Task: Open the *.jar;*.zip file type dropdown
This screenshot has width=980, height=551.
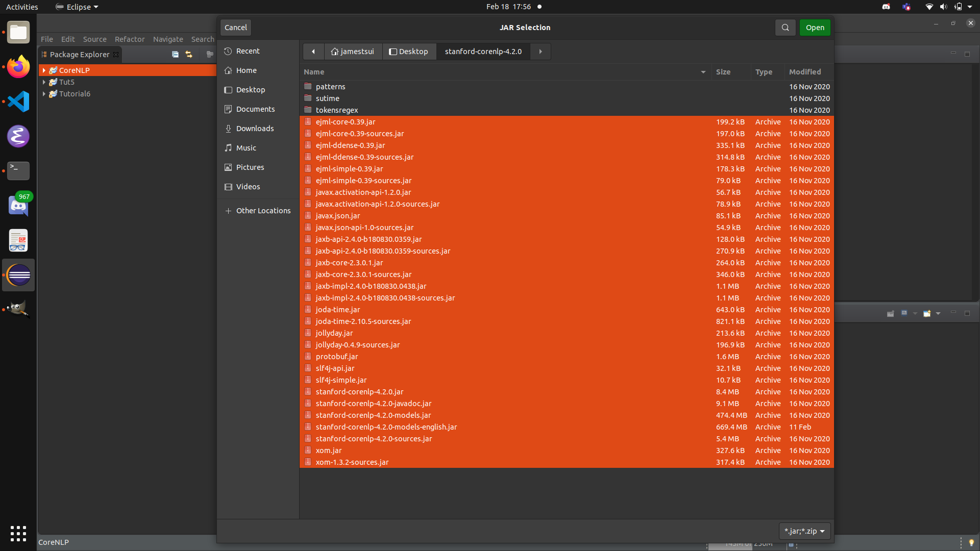Action: [804, 531]
